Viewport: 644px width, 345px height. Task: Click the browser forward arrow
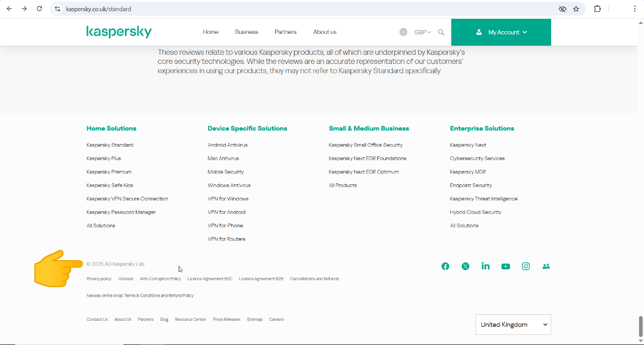pos(24,9)
